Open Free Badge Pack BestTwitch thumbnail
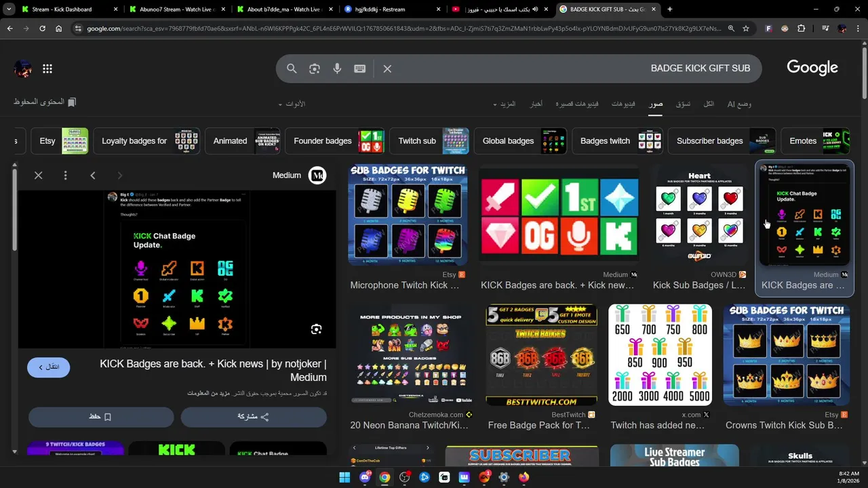 [x=542, y=355]
